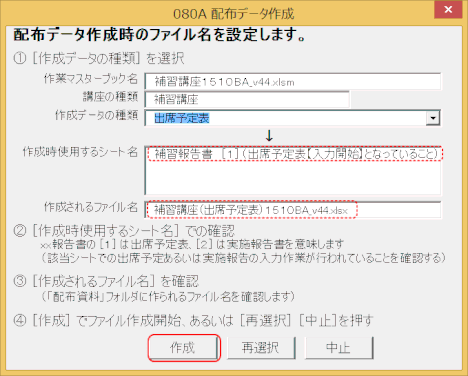
Task: Click step ④ [作成] でファイル作成開始 text
Action: [x=193, y=321]
